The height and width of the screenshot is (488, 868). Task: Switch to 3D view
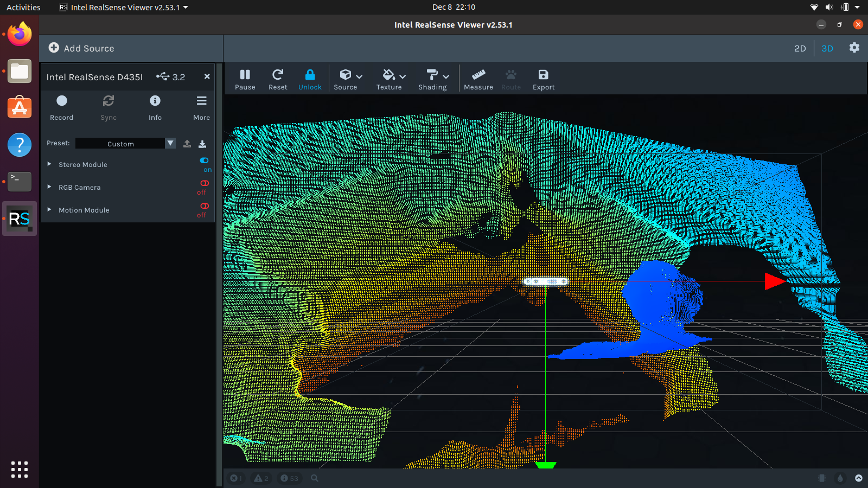click(x=827, y=48)
